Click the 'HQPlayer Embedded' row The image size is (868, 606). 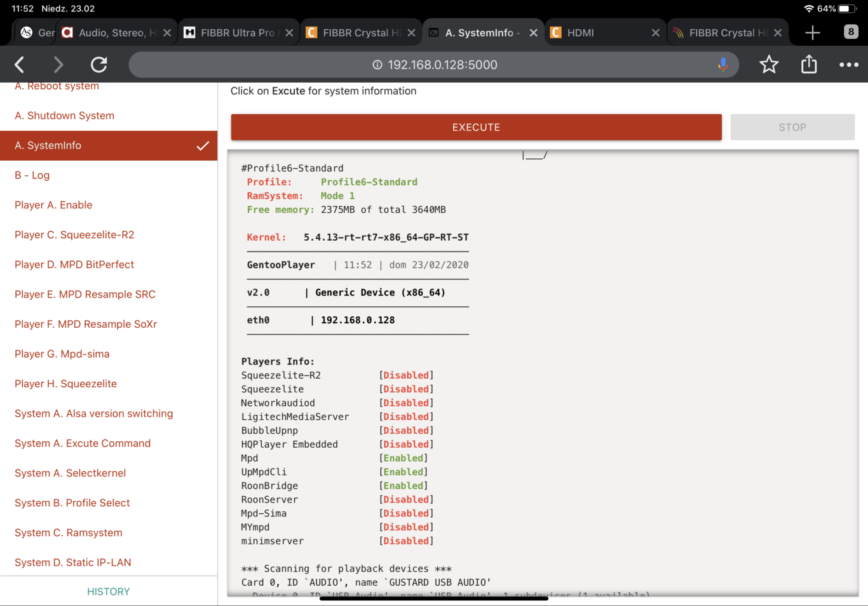coord(337,445)
